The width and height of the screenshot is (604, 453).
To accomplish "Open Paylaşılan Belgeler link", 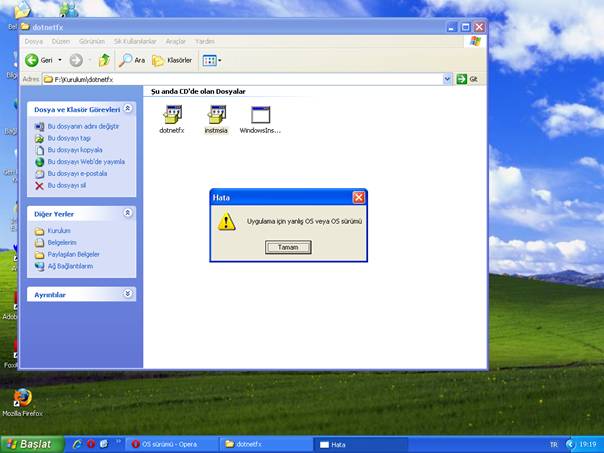I will (74, 255).
